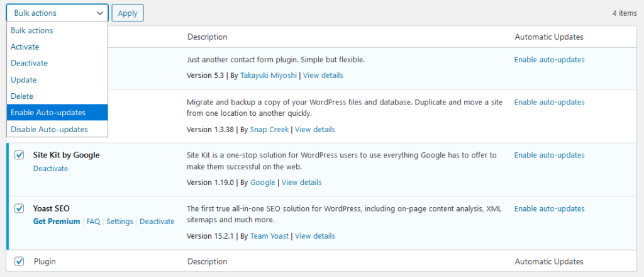The width and height of the screenshot is (644, 277).
Task: Click the Site Kit by Google plugin name
Action: tap(67, 155)
